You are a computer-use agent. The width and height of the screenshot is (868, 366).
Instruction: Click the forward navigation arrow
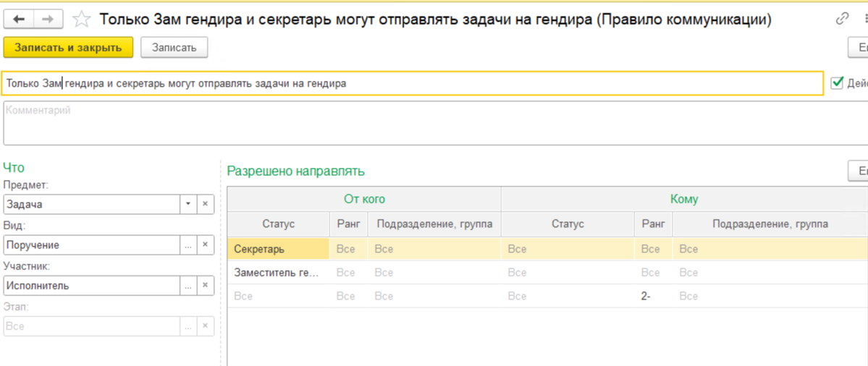48,20
